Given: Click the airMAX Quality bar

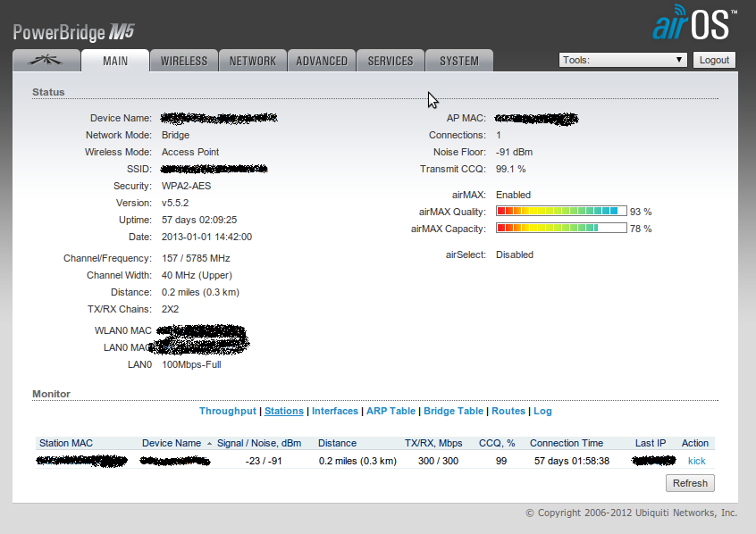Looking at the screenshot, I should (x=561, y=211).
